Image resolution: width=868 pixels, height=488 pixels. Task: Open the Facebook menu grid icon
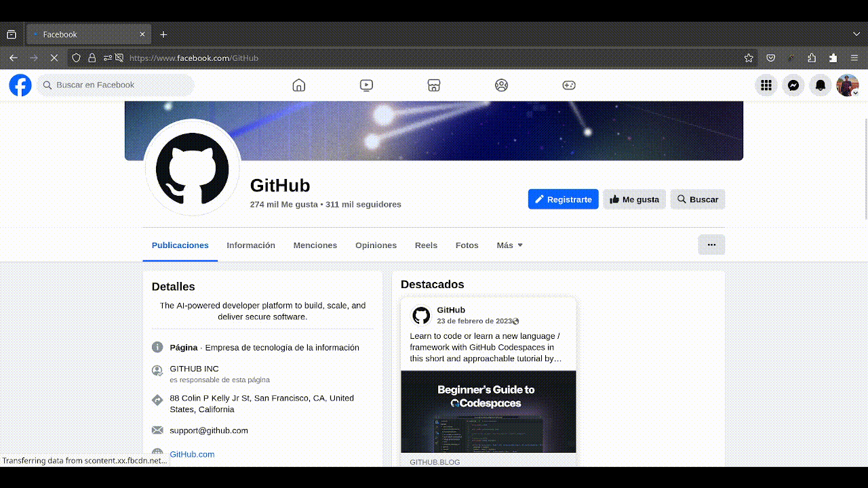[x=766, y=85]
